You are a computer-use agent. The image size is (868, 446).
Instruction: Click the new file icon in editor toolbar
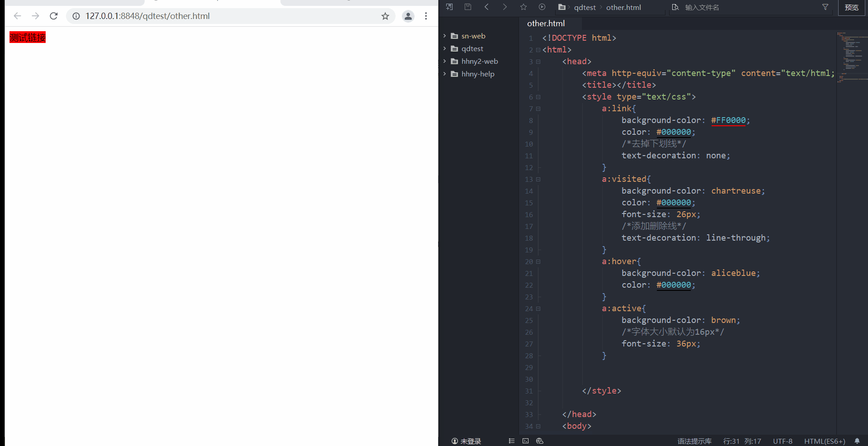[449, 7]
